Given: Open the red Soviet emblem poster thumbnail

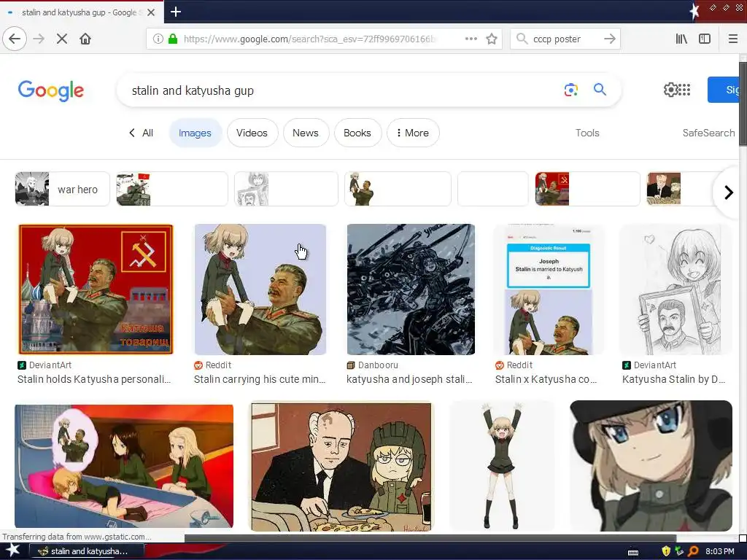Looking at the screenshot, I should pos(96,289).
